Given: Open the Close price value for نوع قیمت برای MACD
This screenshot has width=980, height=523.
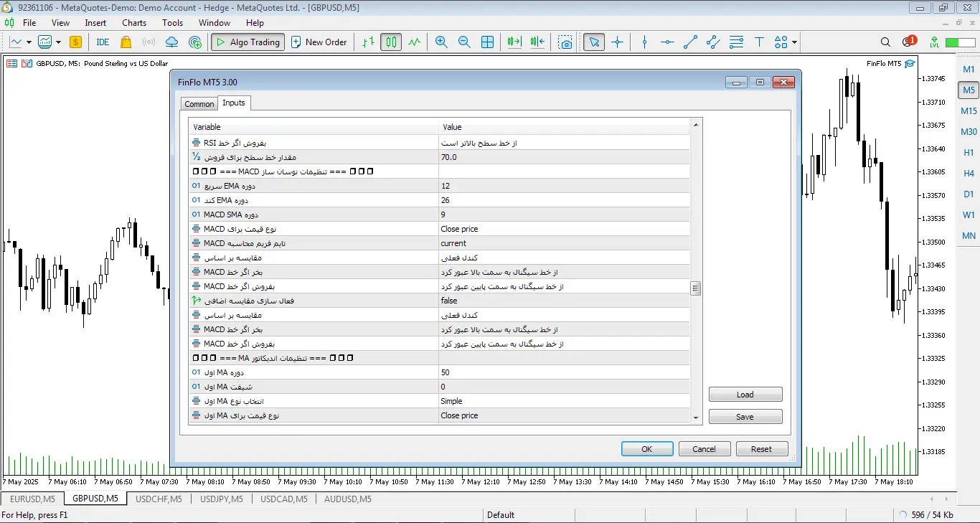Looking at the screenshot, I should pyautogui.click(x=564, y=229).
